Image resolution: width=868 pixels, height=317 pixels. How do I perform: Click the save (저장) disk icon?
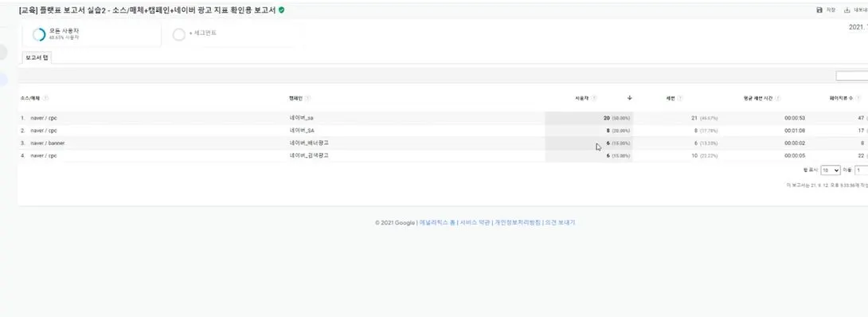(x=819, y=10)
